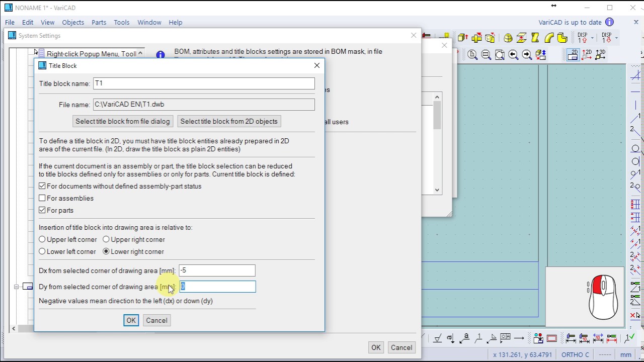Screen dimensions: 644x362
Task: Collapse the tree node in System Settings
Action: 16,287
